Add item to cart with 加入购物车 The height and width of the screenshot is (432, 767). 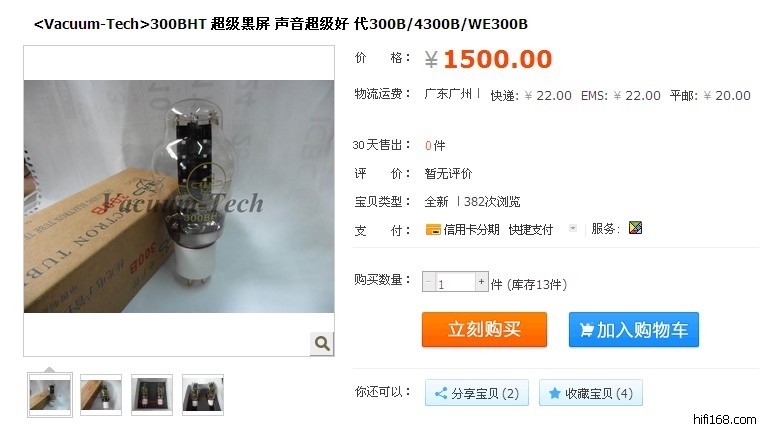633,330
